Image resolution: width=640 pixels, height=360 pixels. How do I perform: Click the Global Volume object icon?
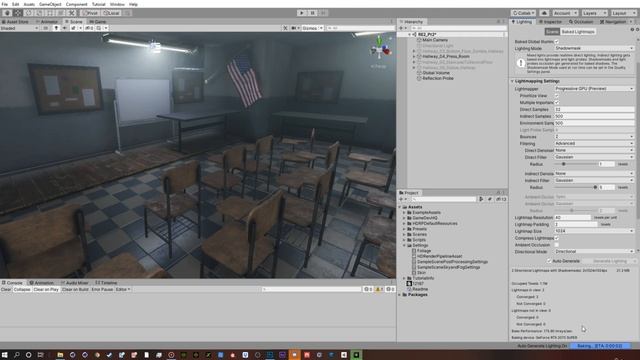(419, 73)
